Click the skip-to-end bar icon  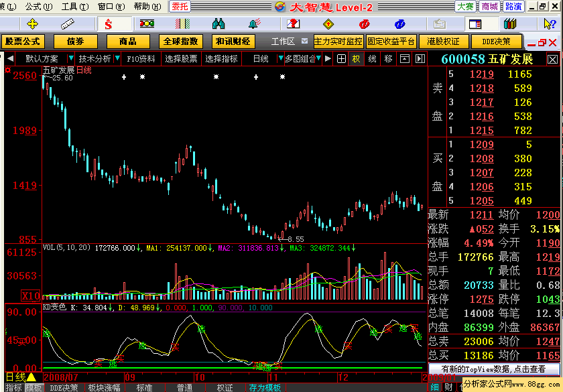pyautogui.click(x=420, y=58)
